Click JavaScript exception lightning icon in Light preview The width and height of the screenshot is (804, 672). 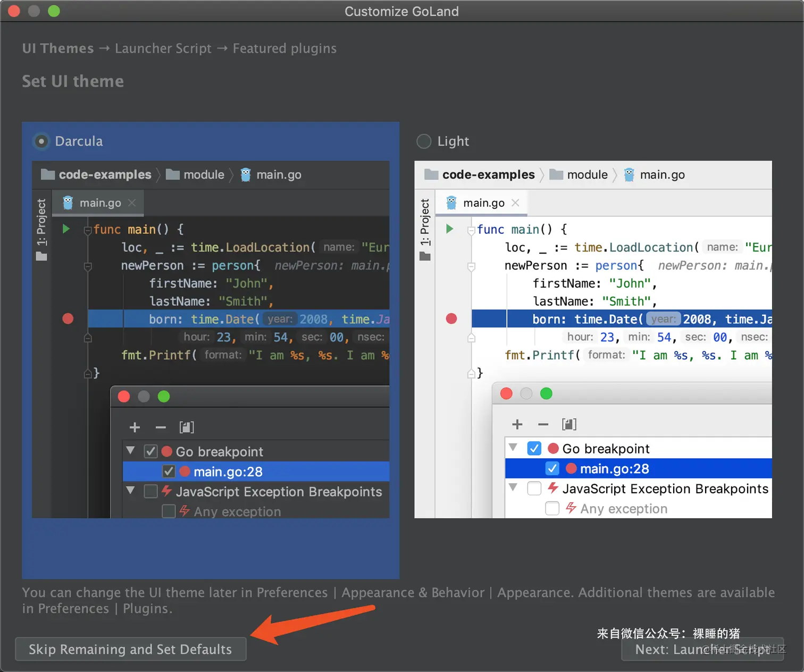click(x=553, y=488)
